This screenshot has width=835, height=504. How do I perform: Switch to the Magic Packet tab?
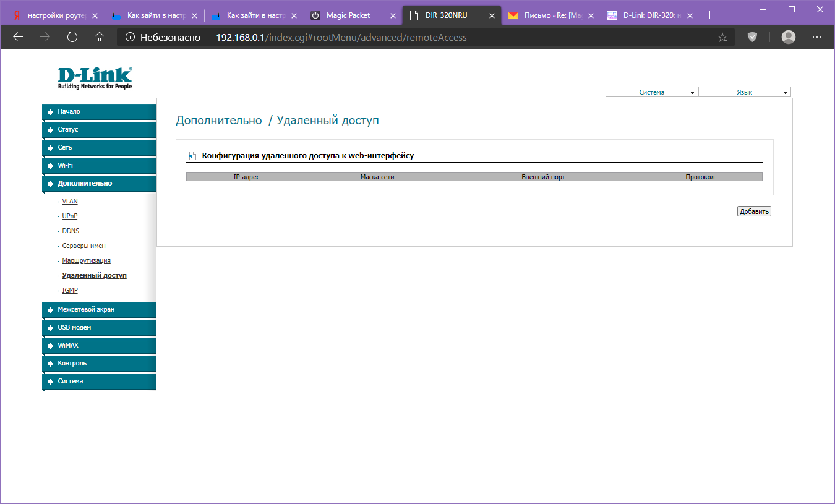pyautogui.click(x=348, y=15)
